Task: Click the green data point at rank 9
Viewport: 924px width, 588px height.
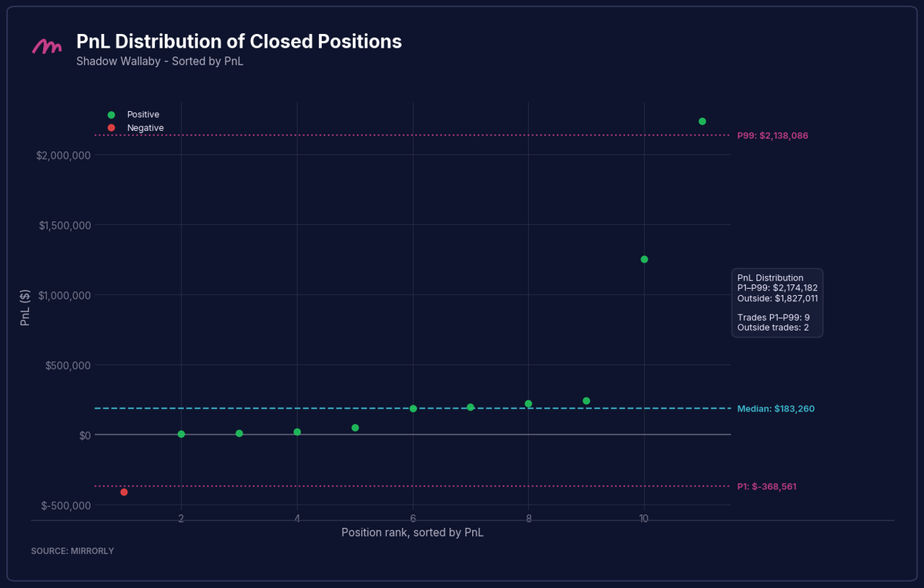Action: point(587,401)
